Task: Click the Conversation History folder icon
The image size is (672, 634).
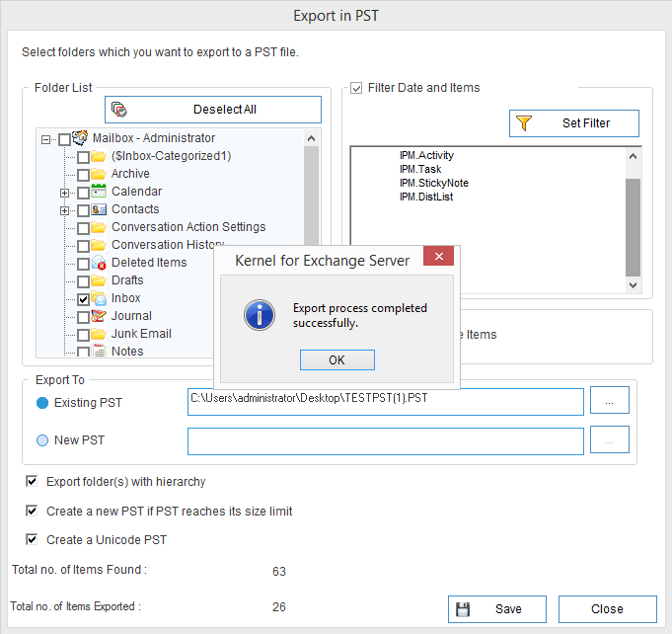Action: click(99, 245)
